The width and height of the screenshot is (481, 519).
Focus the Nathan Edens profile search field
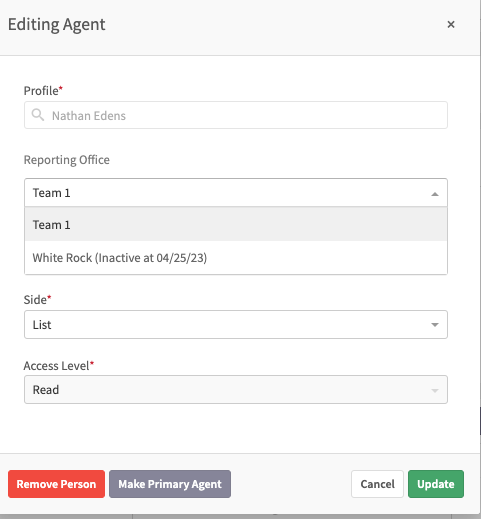pos(236,115)
